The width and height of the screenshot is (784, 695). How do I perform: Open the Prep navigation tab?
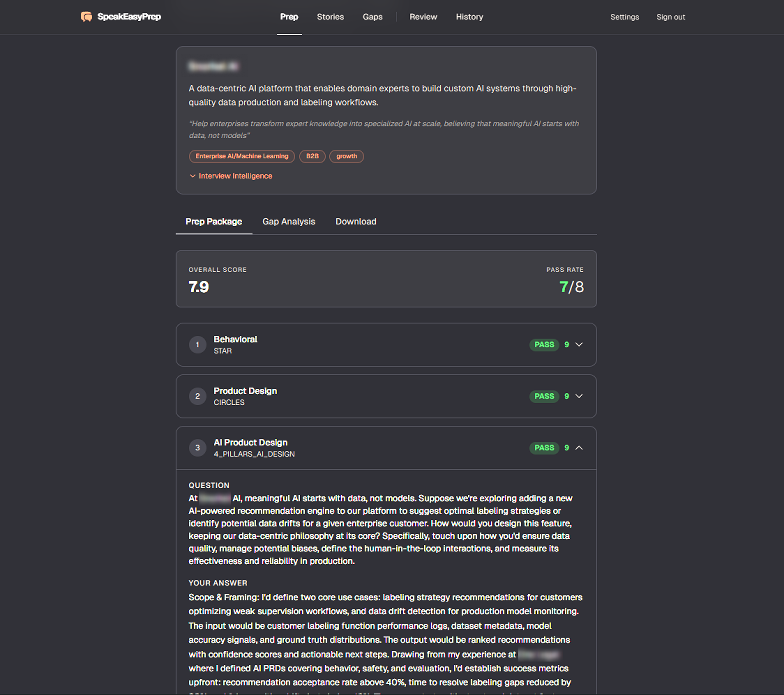(289, 17)
